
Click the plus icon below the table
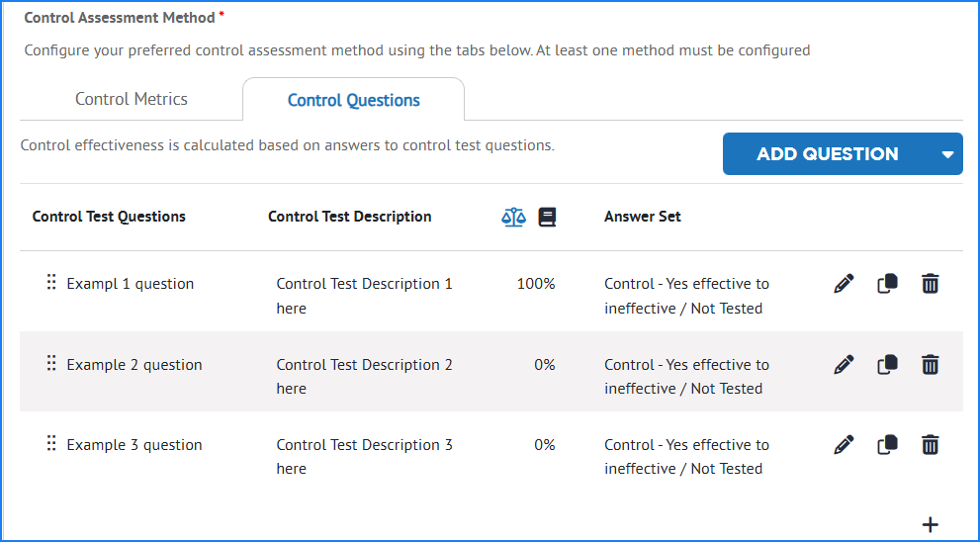point(930,524)
